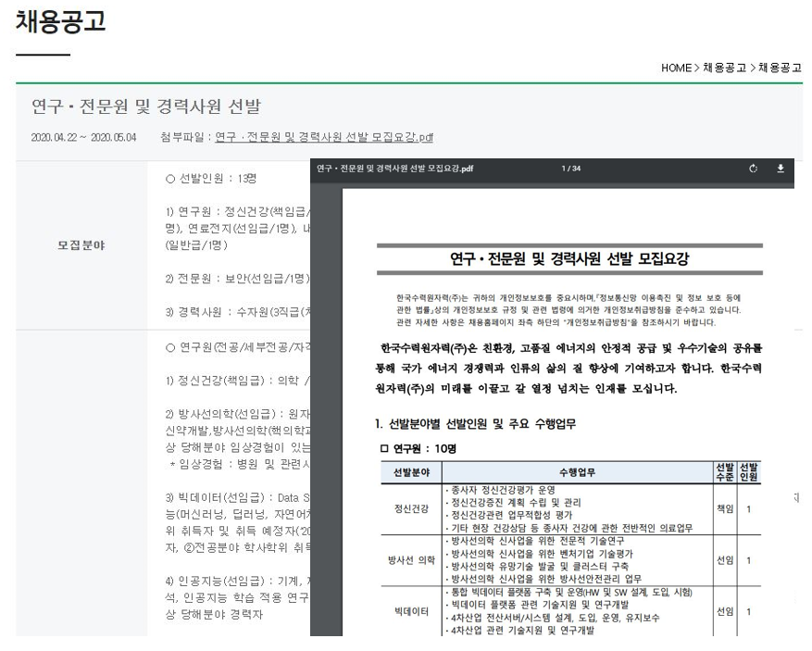Click the 모집분야 row label

(x=81, y=245)
